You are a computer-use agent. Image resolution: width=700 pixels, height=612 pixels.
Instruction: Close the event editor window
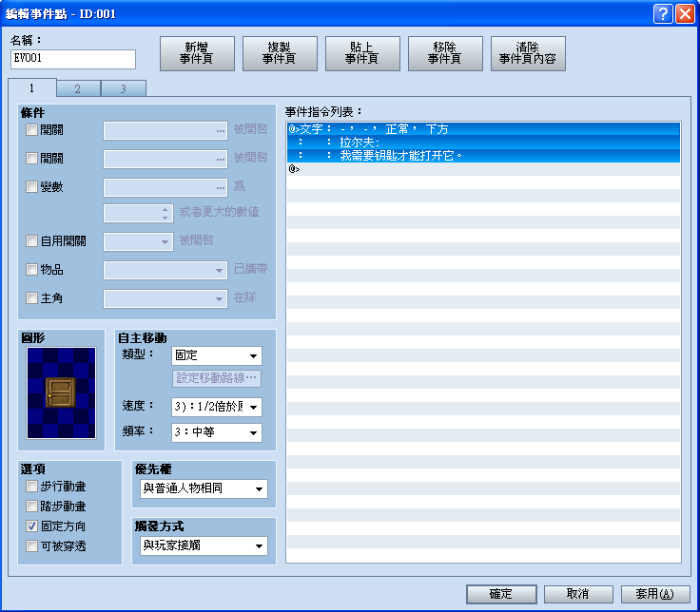(686, 14)
